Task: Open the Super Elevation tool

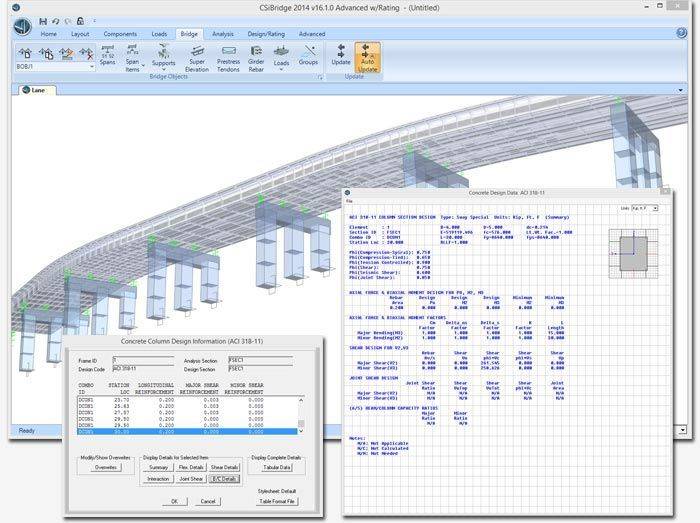Action: point(197,58)
